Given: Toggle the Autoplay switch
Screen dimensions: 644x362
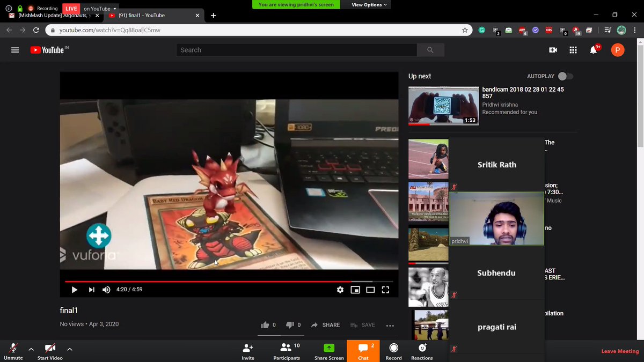Looking at the screenshot, I should click(x=565, y=76).
